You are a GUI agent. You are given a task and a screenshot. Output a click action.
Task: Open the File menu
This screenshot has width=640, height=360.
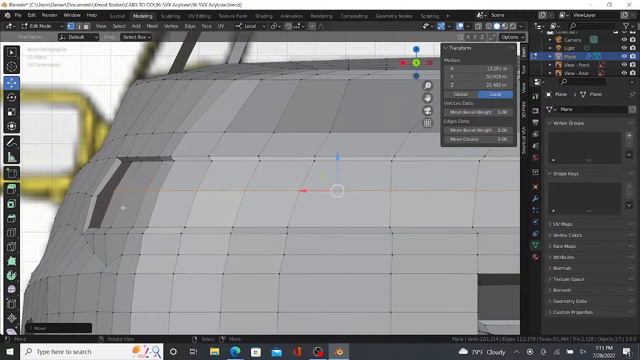click(x=18, y=15)
